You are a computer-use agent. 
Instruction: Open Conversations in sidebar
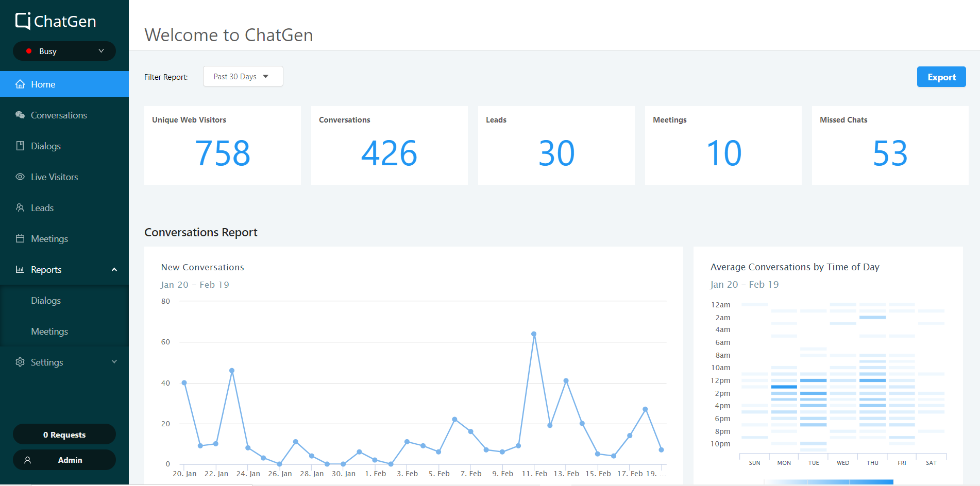pyautogui.click(x=64, y=115)
